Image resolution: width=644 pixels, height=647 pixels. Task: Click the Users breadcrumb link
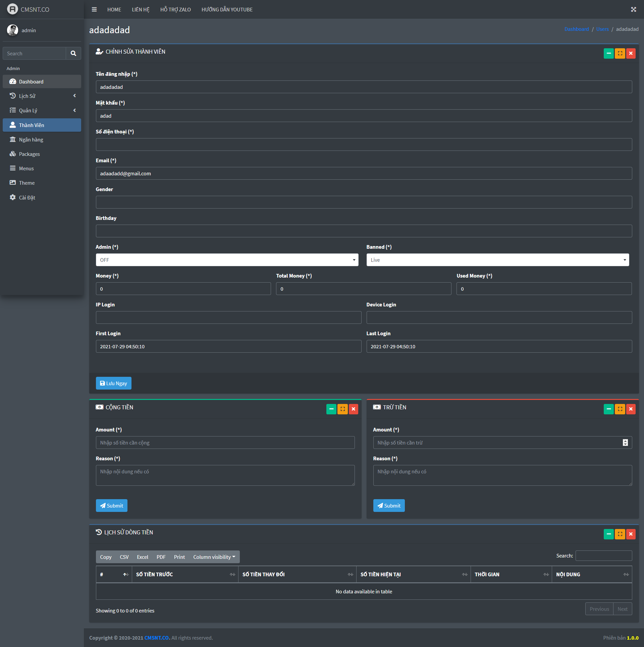[x=602, y=29]
